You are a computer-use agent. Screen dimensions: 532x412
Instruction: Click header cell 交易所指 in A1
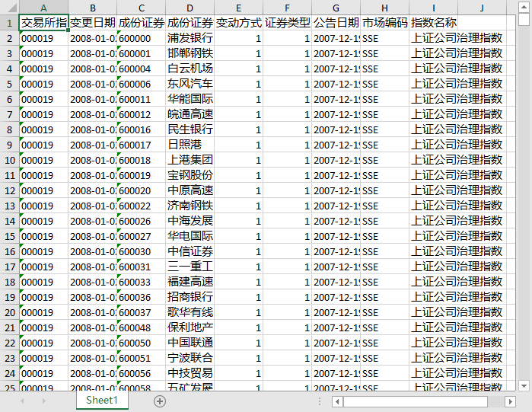tap(43, 23)
